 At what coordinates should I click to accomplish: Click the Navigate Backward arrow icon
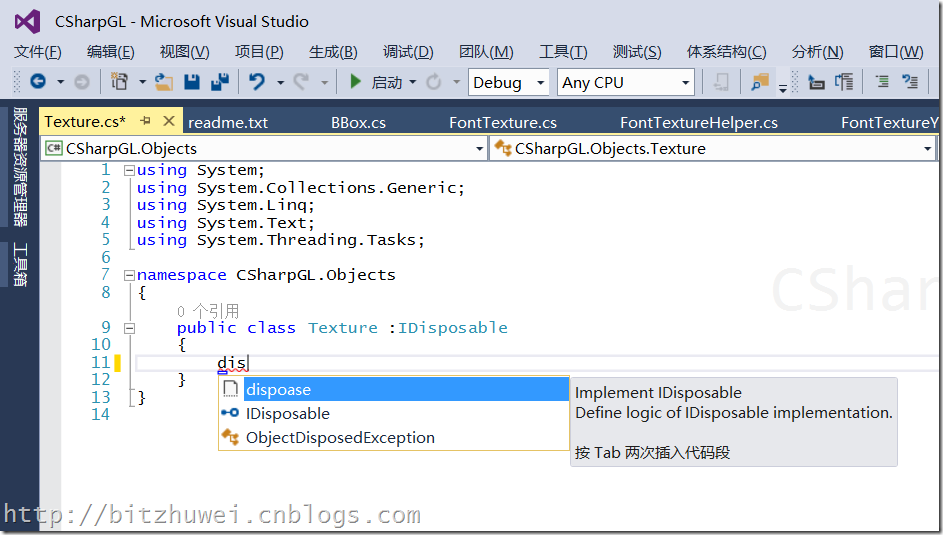click(38, 81)
